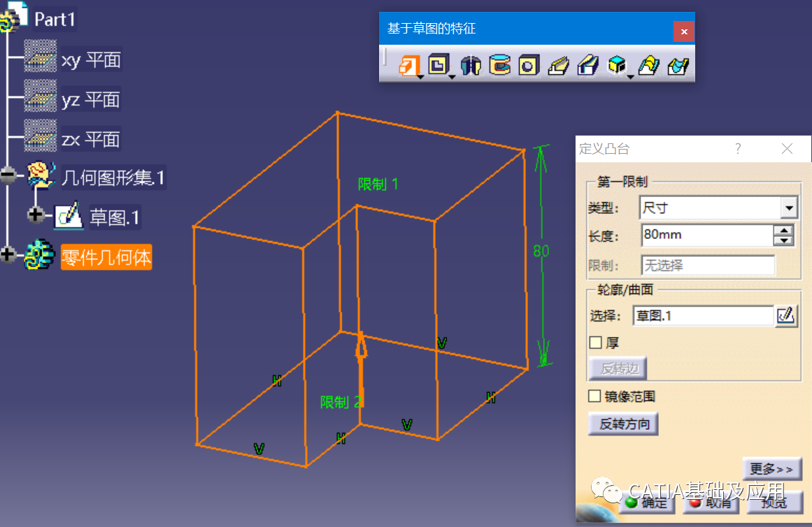Select 几何图形集.1 label in tree

pos(113,178)
